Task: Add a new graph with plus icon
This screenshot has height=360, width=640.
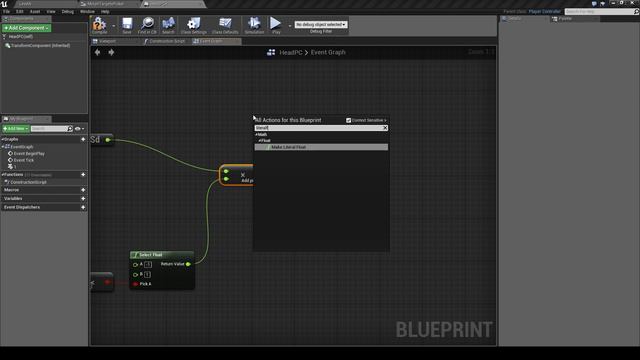Action: click(x=83, y=139)
